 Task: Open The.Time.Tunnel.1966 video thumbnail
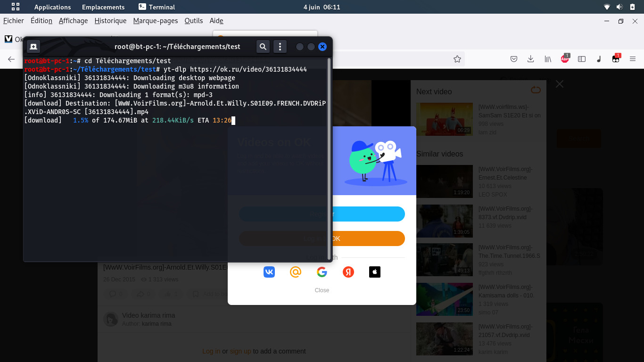point(445,260)
